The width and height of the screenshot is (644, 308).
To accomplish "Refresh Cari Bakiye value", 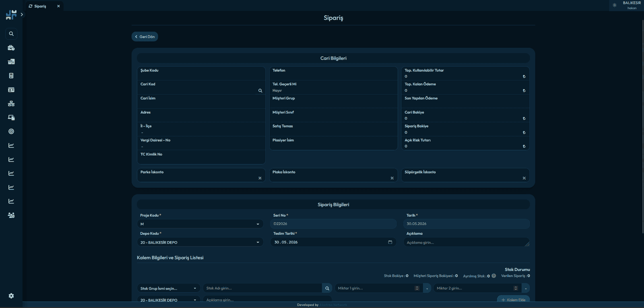I will tap(524, 118).
